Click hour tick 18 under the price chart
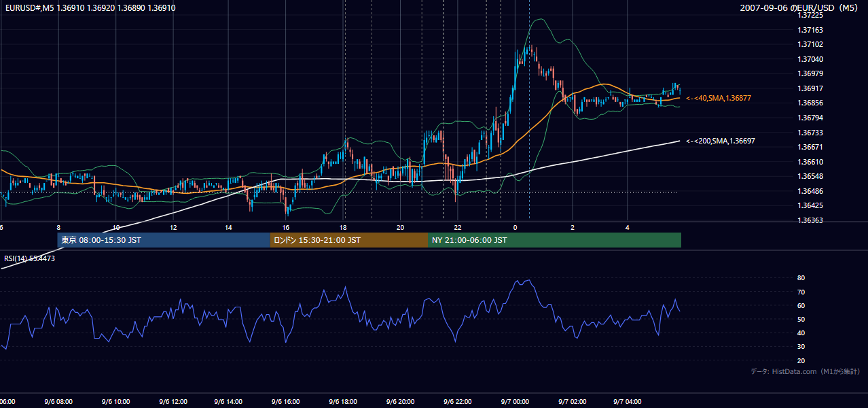The width and height of the screenshot is (868, 408). tap(343, 227)
